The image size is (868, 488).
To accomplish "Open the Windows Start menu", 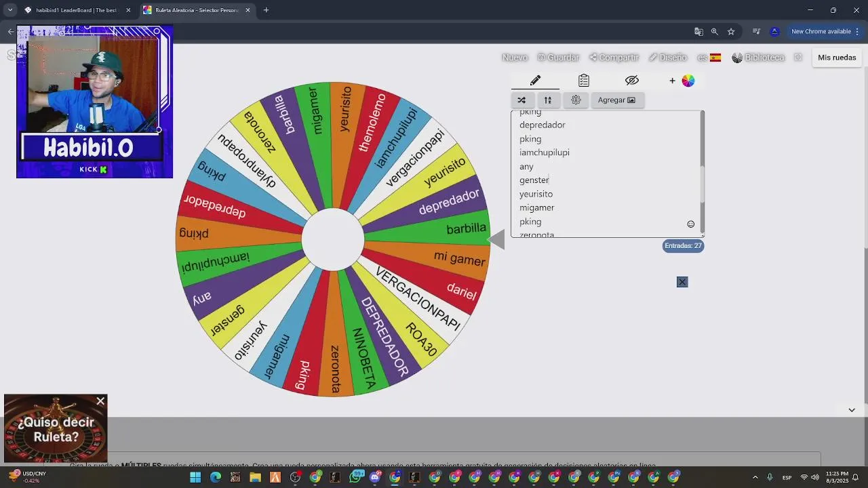I will [x=195, y=477].
